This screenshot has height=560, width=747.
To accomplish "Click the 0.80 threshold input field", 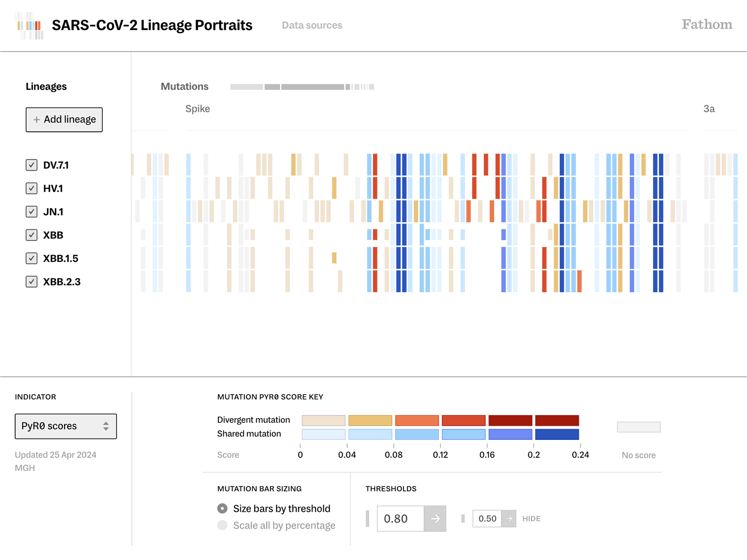I will coord(400,519).
